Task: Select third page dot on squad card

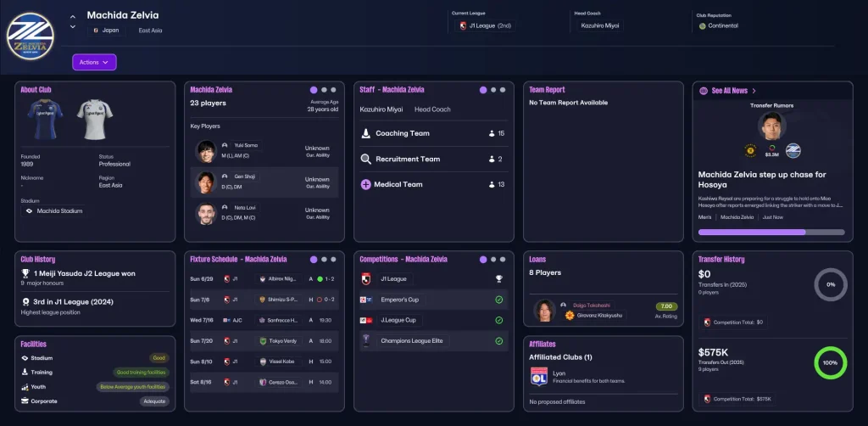Action: click(x=333, y=90)
